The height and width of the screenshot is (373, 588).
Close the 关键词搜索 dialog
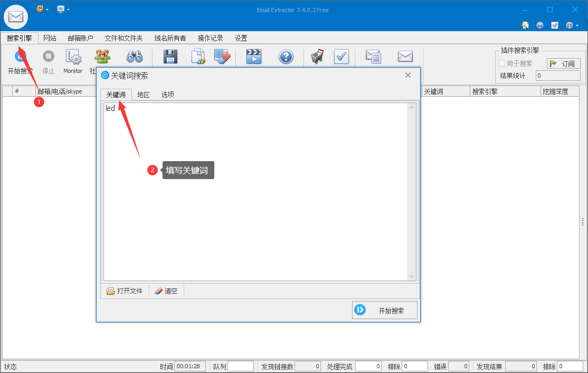tap(408, 75)
